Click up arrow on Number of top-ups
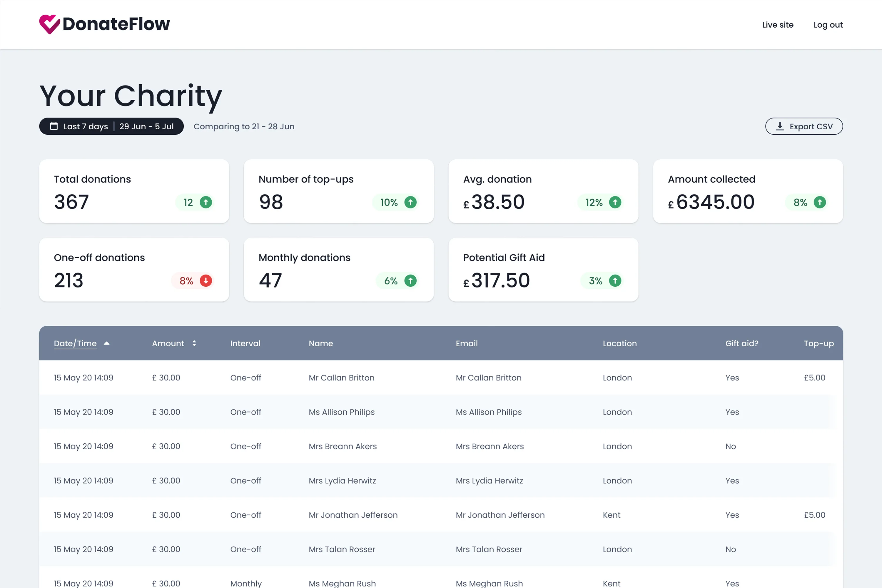 pyautogui.click(x=411, y=203)
